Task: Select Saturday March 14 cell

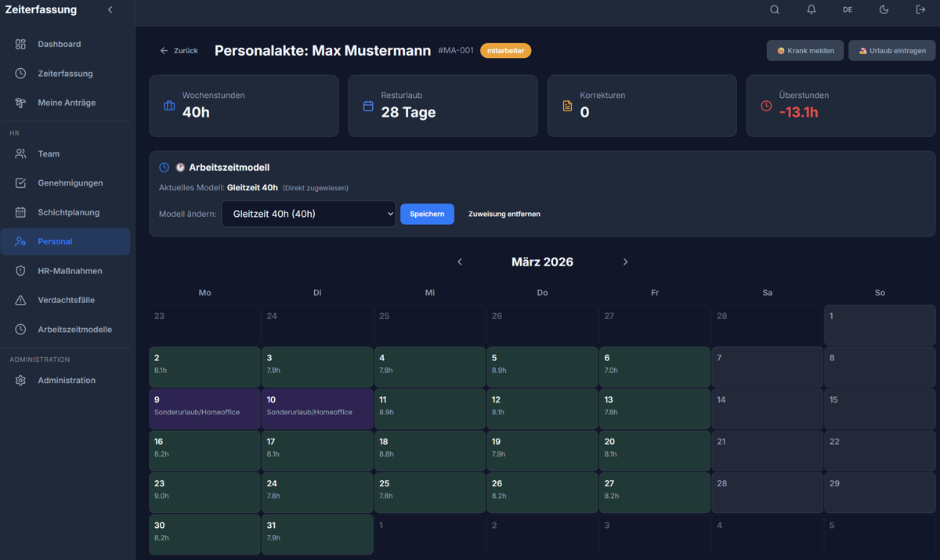Action: (x=768, y=409)
